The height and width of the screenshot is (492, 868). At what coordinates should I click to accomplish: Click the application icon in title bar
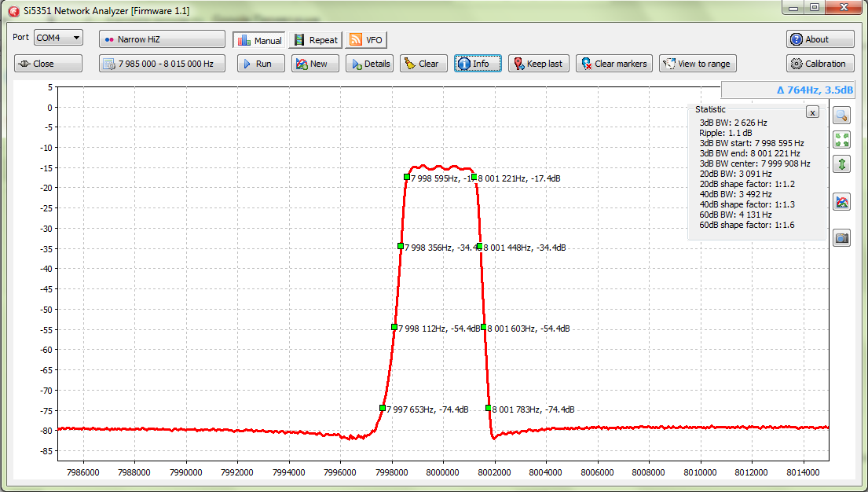[13, 11]
